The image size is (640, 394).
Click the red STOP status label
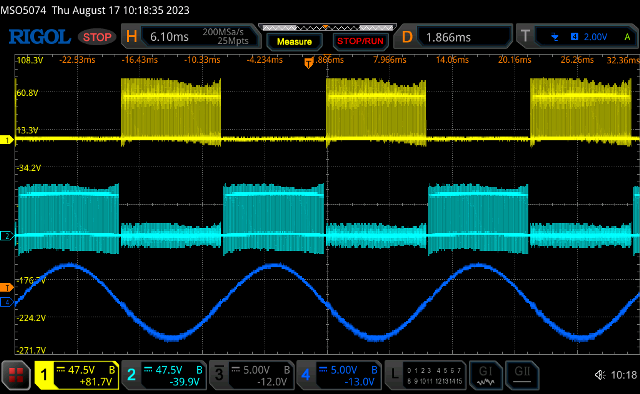(x=97, y=37)
